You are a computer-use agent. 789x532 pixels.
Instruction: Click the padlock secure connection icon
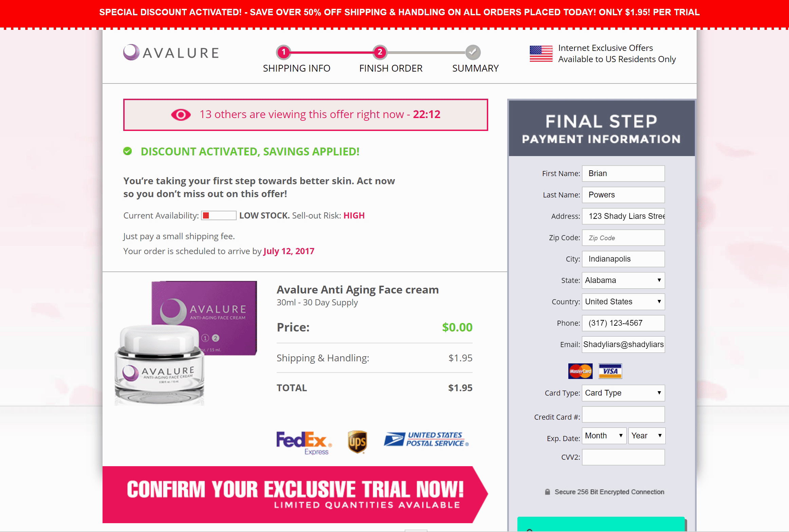(547, 492)
